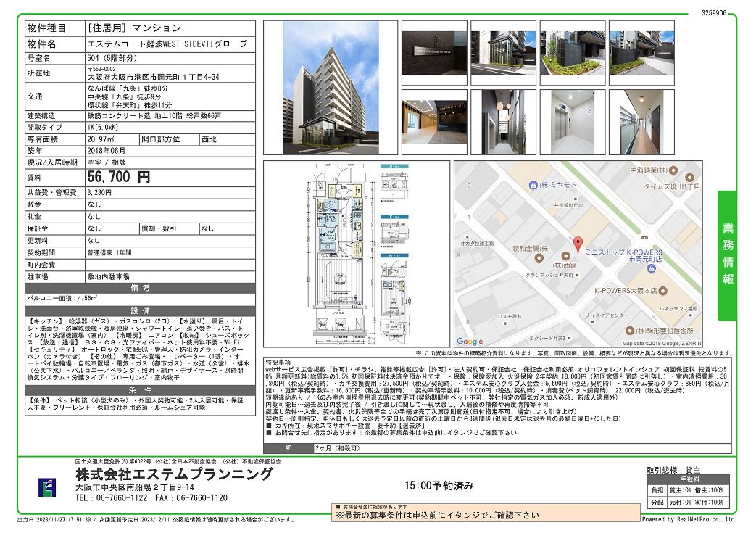This screenshot has height=533, width=756.
Task: Click the 2ヶ月(相殺可) AD value
Action: 338,448
